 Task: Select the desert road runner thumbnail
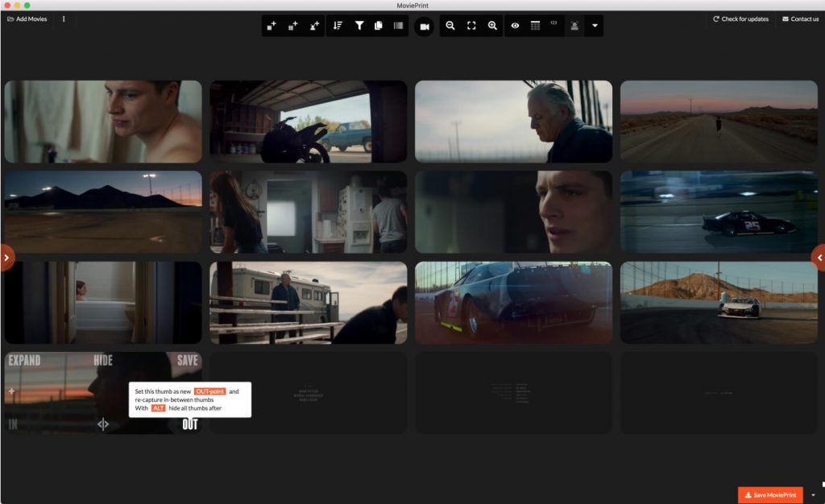pos(719,122)
